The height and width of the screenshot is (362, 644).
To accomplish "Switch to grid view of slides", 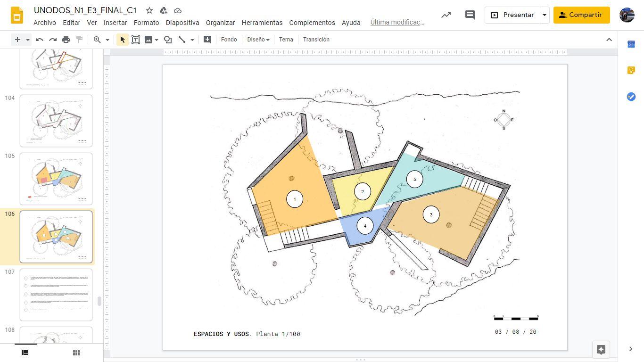I will (x=76, y=353).
